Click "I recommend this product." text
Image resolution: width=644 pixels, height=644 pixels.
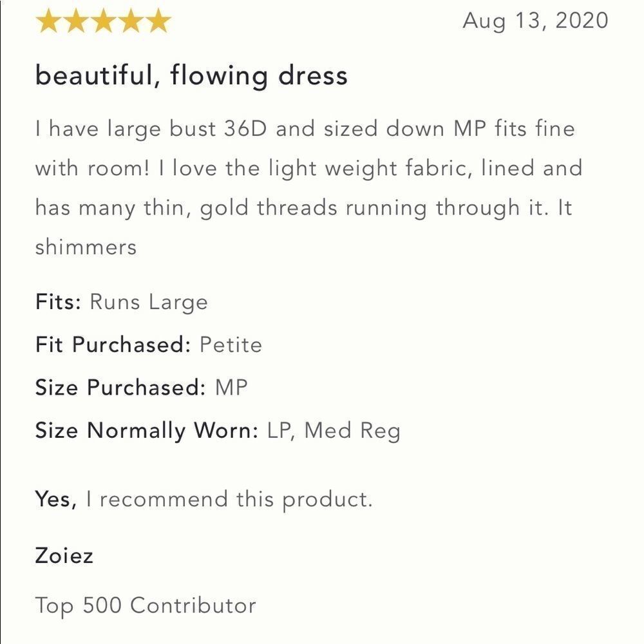click(229, 499)
